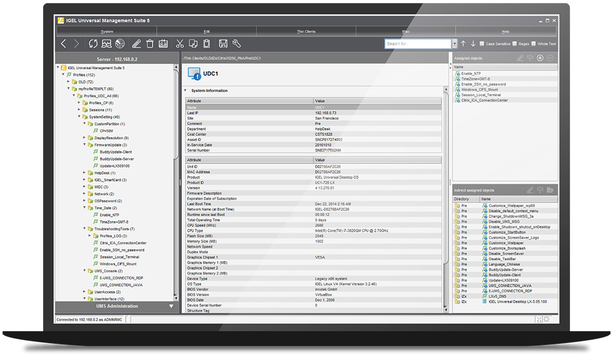Enable the Case Sensitive checkbox
The image size is (613, 364).
(x=482, y=44)
